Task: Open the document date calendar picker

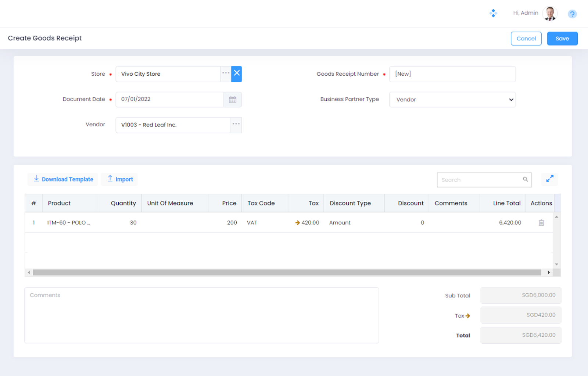Action: [232, 100]
